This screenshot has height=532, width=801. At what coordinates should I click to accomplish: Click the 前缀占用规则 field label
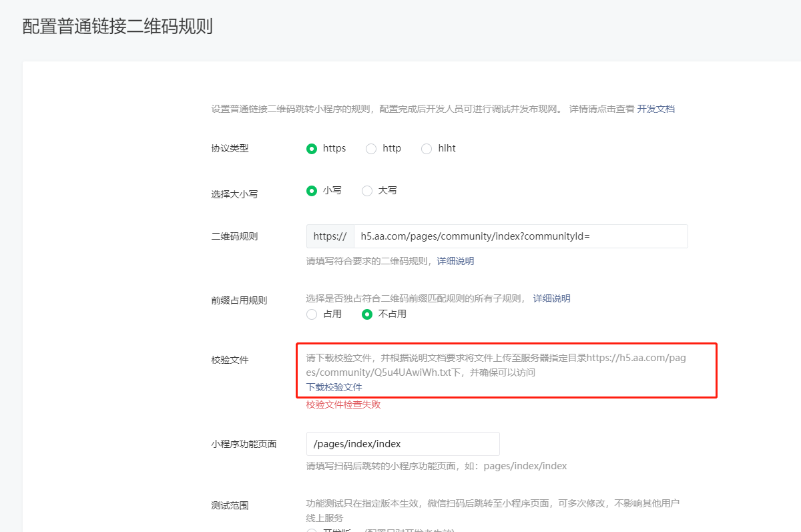(239, 300)
